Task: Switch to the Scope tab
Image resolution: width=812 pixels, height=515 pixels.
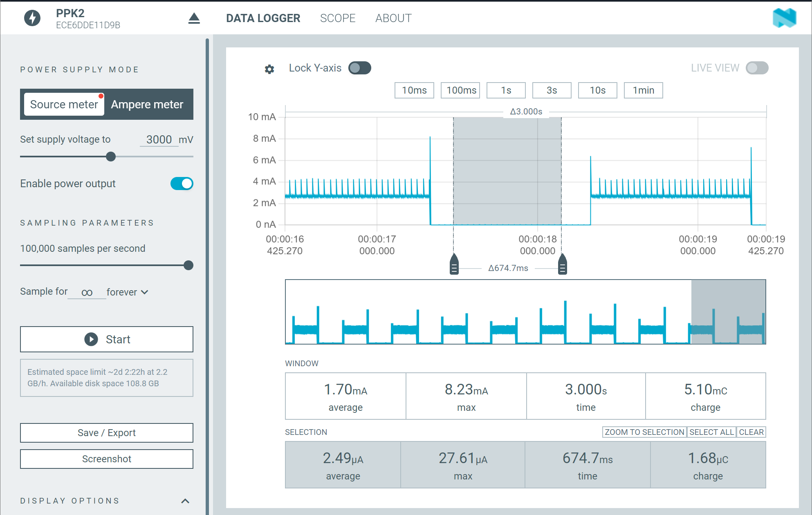Action: click(337, 18)
